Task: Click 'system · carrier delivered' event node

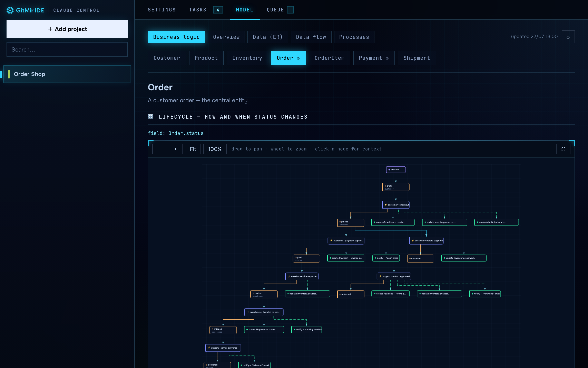Action: 223,348
